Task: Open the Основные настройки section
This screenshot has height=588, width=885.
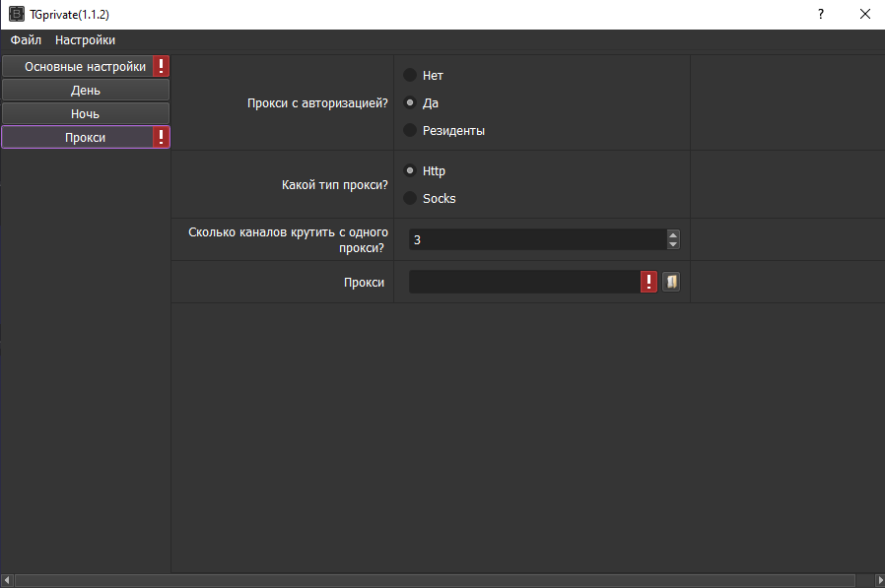Action: tap(77, 66)
